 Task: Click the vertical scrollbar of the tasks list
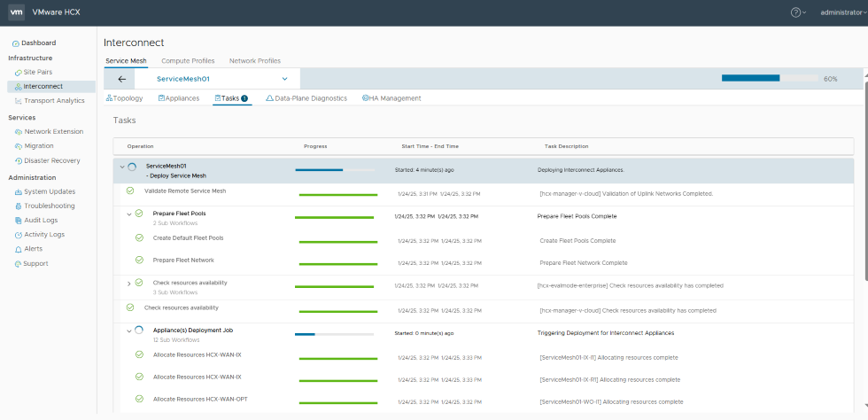pyautogui.click(x=864, y=177)
